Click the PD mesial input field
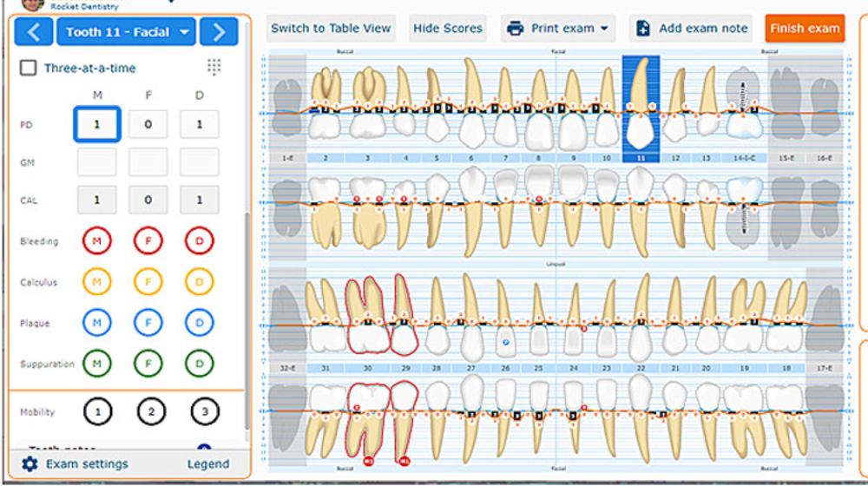This screenshot has width=868, height=486. coord(97,124)
